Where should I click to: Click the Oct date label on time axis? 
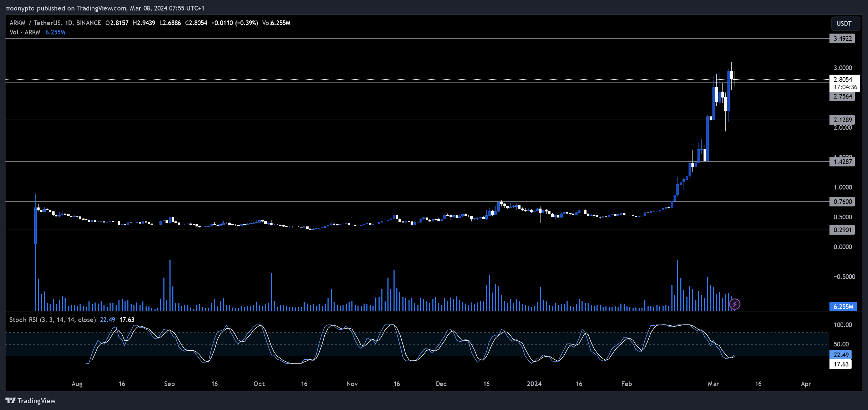(x=259, y=384)
